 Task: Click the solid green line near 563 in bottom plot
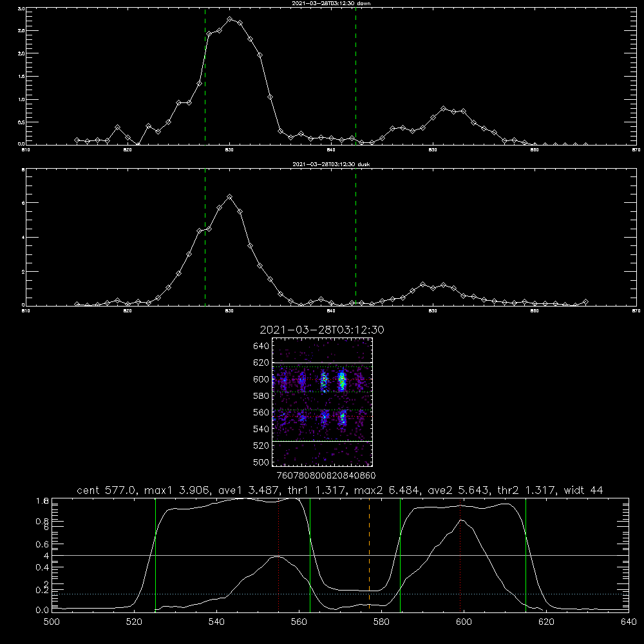(x=310, y=554)
